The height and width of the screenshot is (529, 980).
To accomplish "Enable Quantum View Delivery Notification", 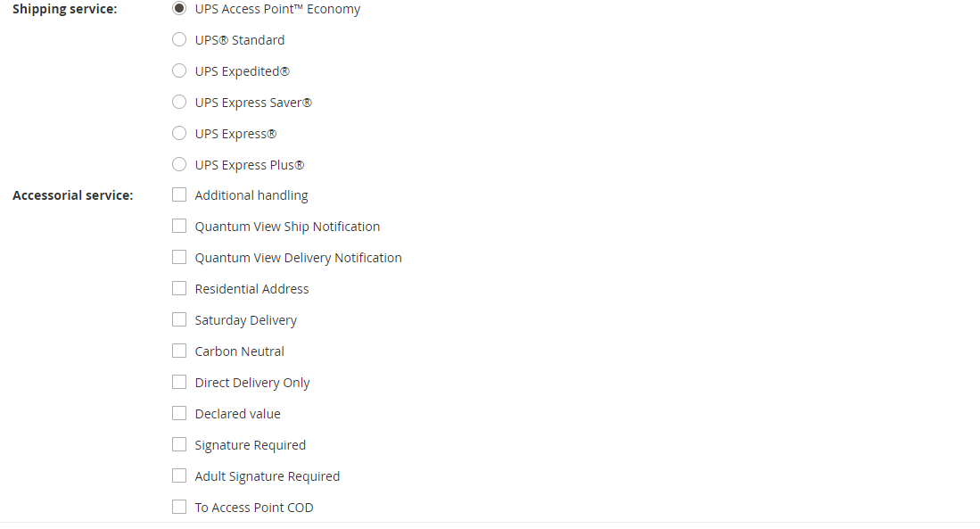I will tap(179, 256).
